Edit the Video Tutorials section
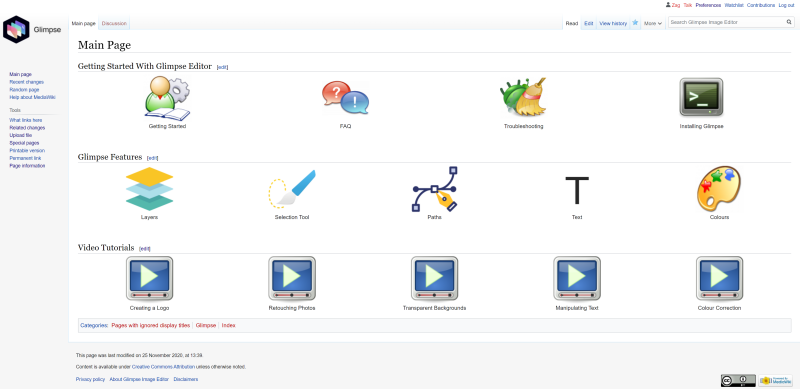 145,249
